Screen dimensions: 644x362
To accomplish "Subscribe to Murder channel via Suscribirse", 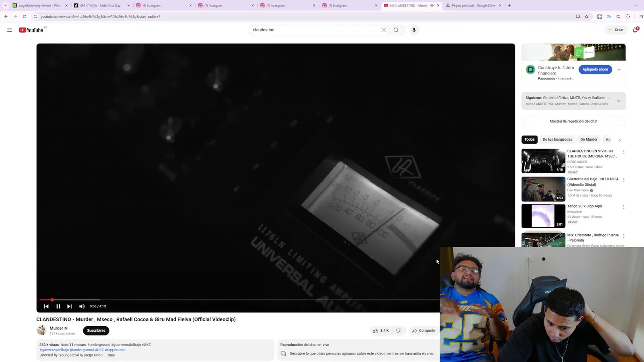I will click(x=96, y=330).
